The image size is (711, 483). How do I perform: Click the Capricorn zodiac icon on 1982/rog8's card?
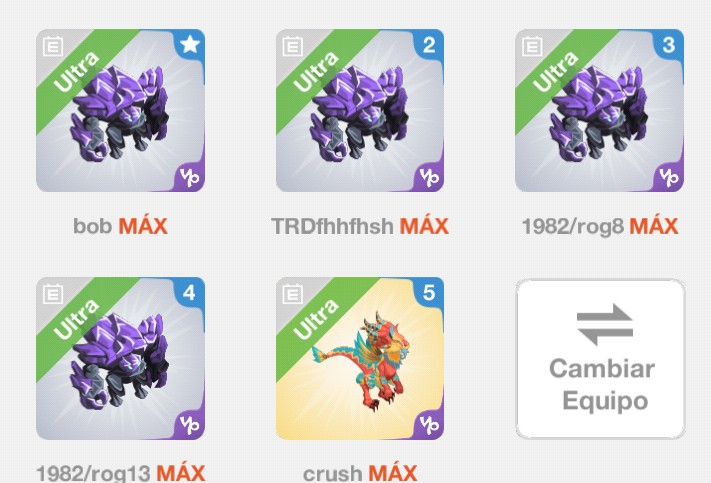(668, 177)
